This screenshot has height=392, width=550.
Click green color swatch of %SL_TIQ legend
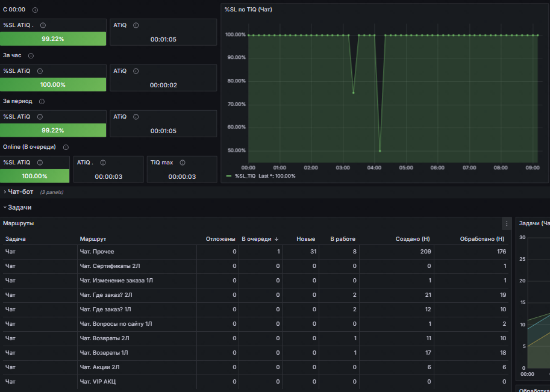tap(228, 176)
